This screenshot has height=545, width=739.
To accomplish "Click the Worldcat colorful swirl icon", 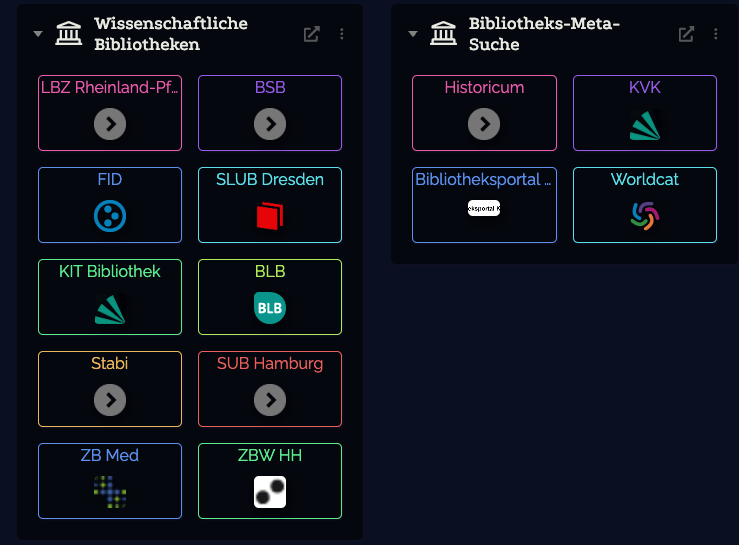I will 645,216.
